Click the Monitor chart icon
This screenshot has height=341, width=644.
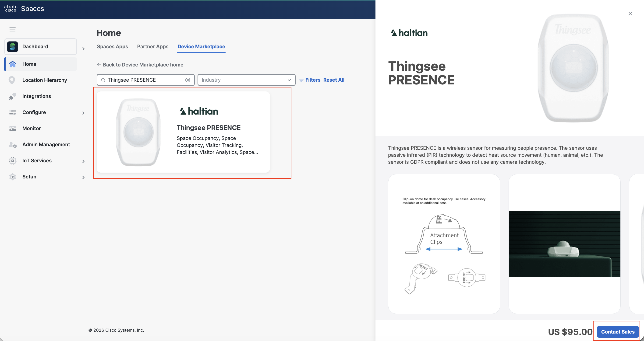point(13,129)
